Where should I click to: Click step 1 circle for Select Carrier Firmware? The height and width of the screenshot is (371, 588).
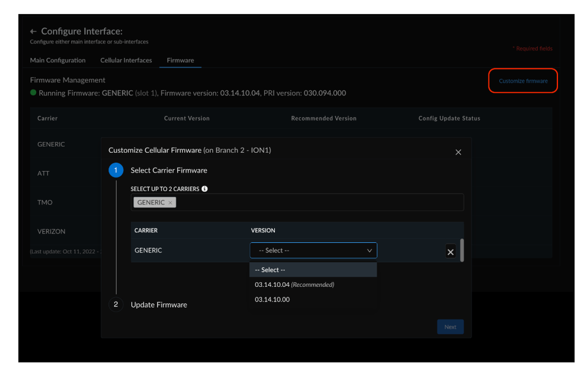point(116,170)
